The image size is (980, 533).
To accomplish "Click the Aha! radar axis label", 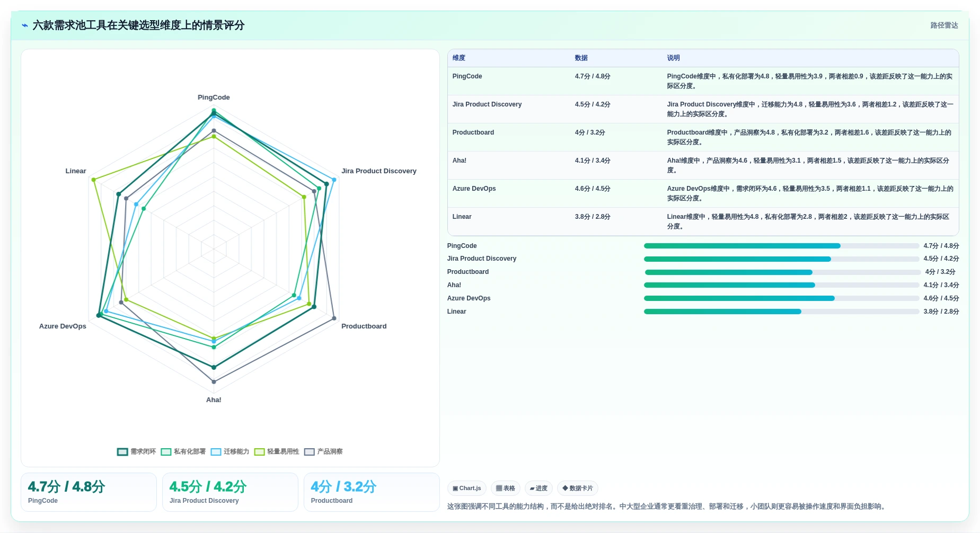I will click(x=214, y=400).
